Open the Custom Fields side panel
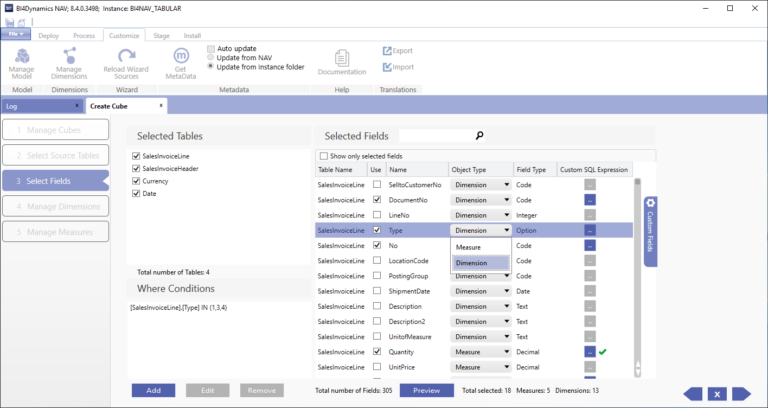The width and height of the screenshot is (768, 408). point(648,232)
